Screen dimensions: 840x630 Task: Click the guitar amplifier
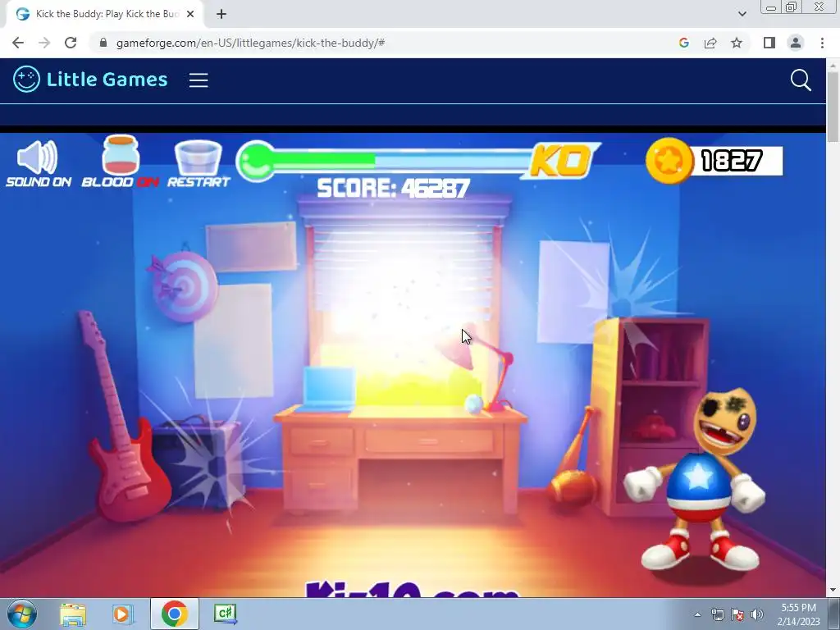click(x=197, y=463)
